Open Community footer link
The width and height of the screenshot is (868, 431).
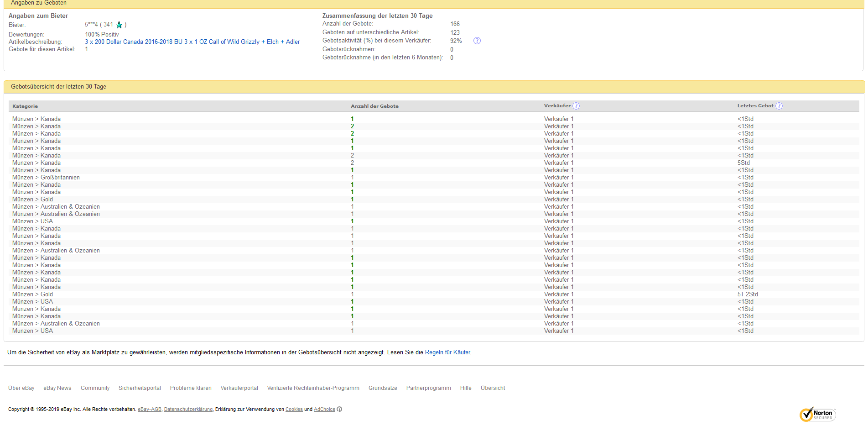(x=95, y=388)
